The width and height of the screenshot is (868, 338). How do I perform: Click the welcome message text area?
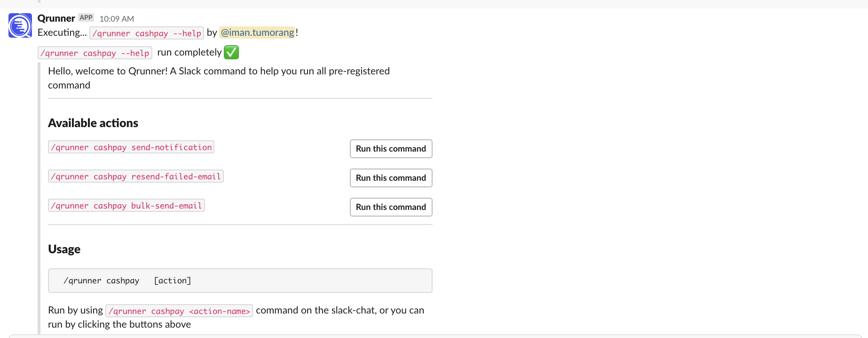point(219,78)
